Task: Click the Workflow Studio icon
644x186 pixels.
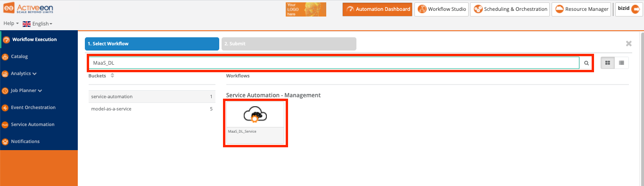Action: click(x=422, y=9)
